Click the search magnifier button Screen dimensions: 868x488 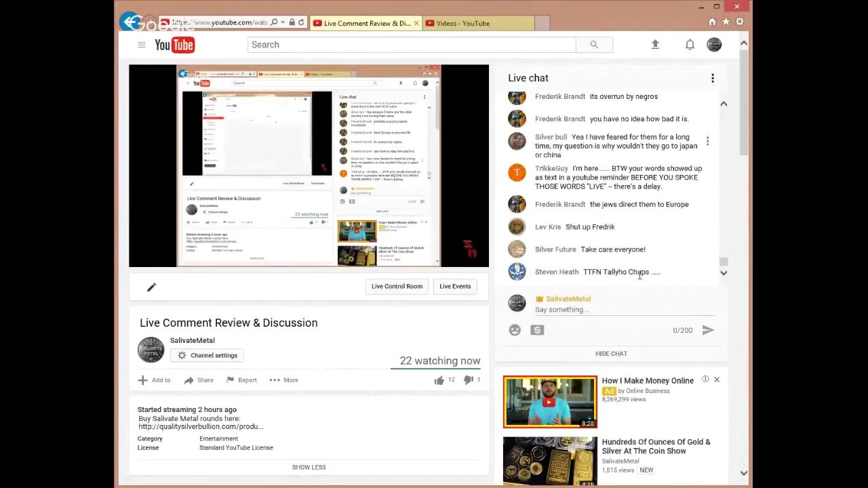(594, 45)
